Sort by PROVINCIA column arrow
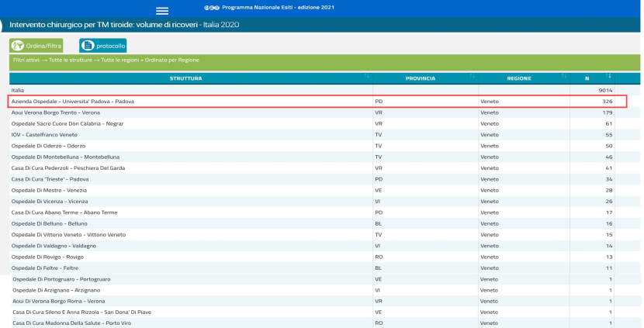Viewport: 644px width, 328px height. [472, 76]
